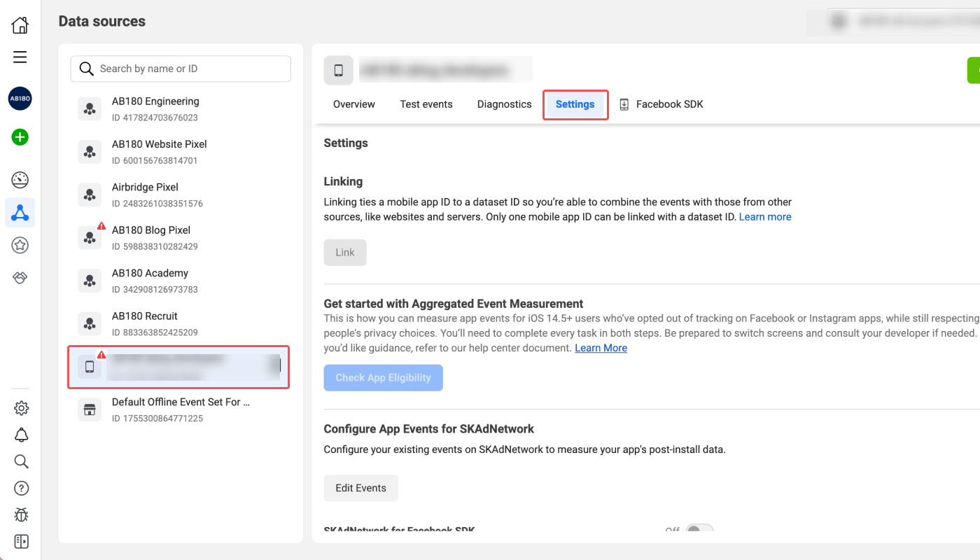Open the settings gear in the sidebar
Viewport: 980px width, 560px height.
22,408
